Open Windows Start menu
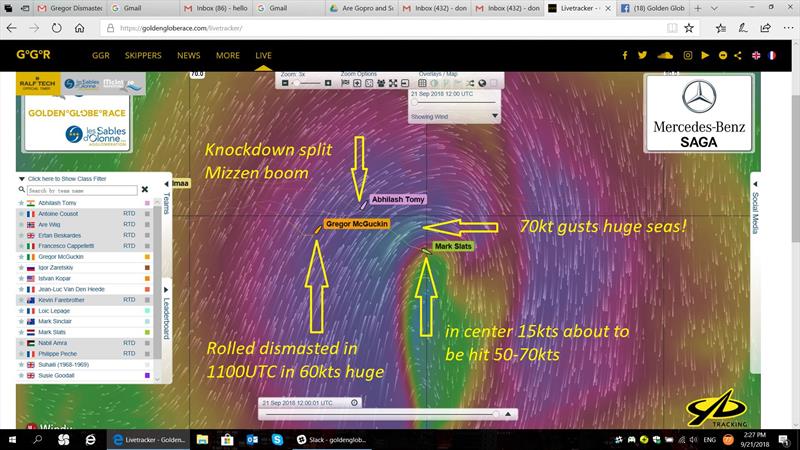Viewport: 800px width, 450px height. click(12, 439)
